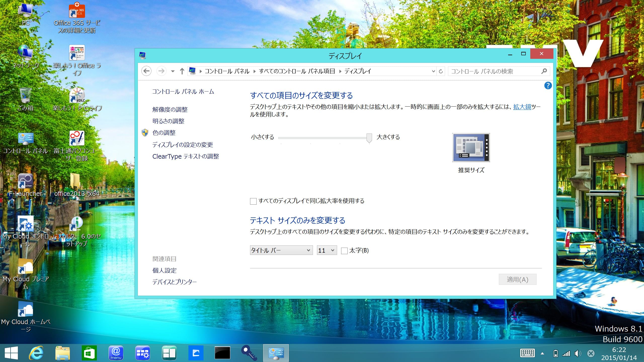Viewport: 644px width, 362px height.
Task: Open the recent locations arrow next to Forward
Action: tap(173, 71)
